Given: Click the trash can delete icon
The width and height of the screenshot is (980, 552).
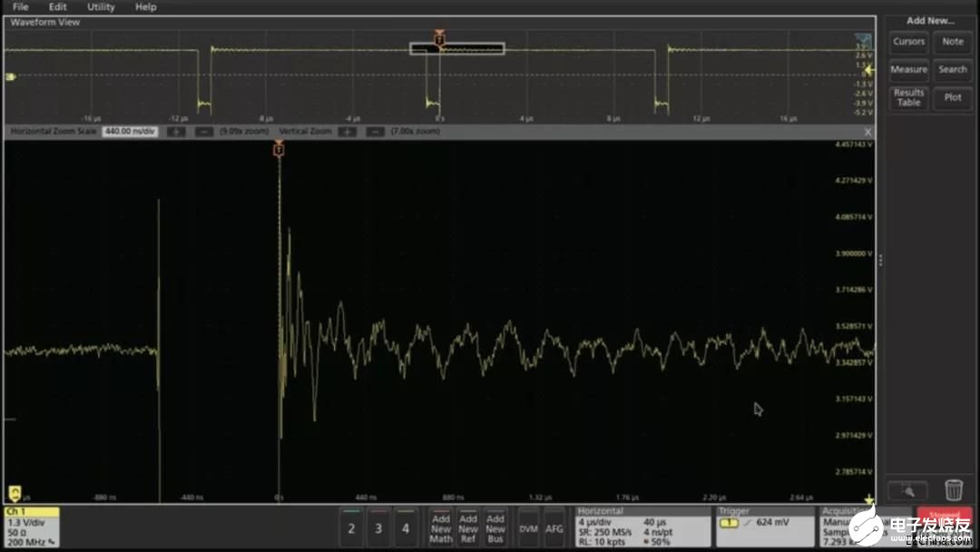Looking at the screenshot, I should (x=953, y=489).
